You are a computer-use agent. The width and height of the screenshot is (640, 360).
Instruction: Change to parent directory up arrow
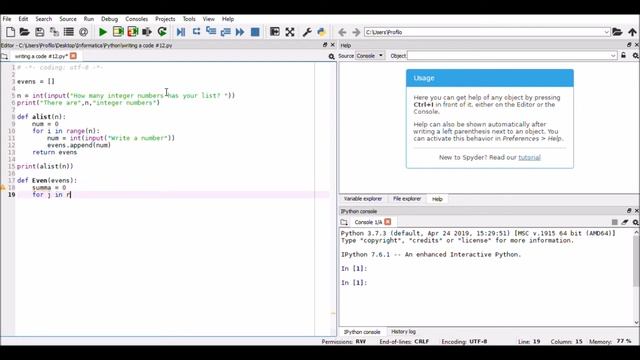pyautogui.click(x=632, y=32)
